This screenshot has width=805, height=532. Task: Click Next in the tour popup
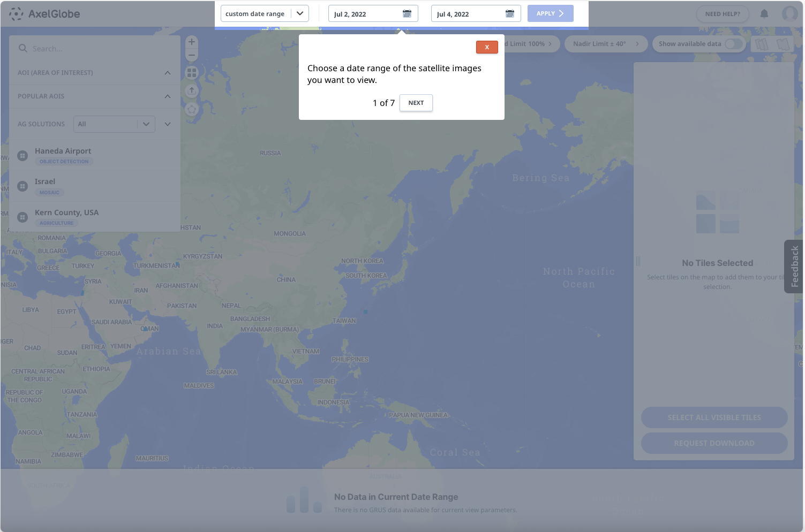tap(416, 103)
